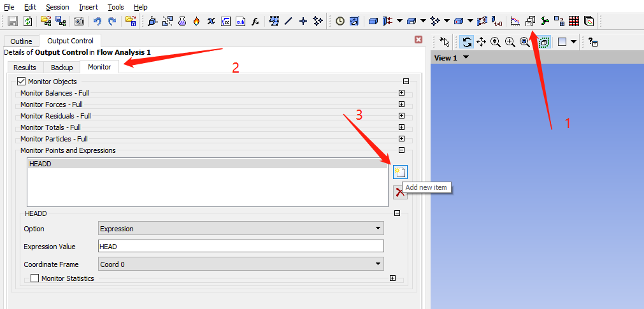
Task: Open the Coordinate Frame Coord 0 dropdown
Action: click(x=241, y=264)
